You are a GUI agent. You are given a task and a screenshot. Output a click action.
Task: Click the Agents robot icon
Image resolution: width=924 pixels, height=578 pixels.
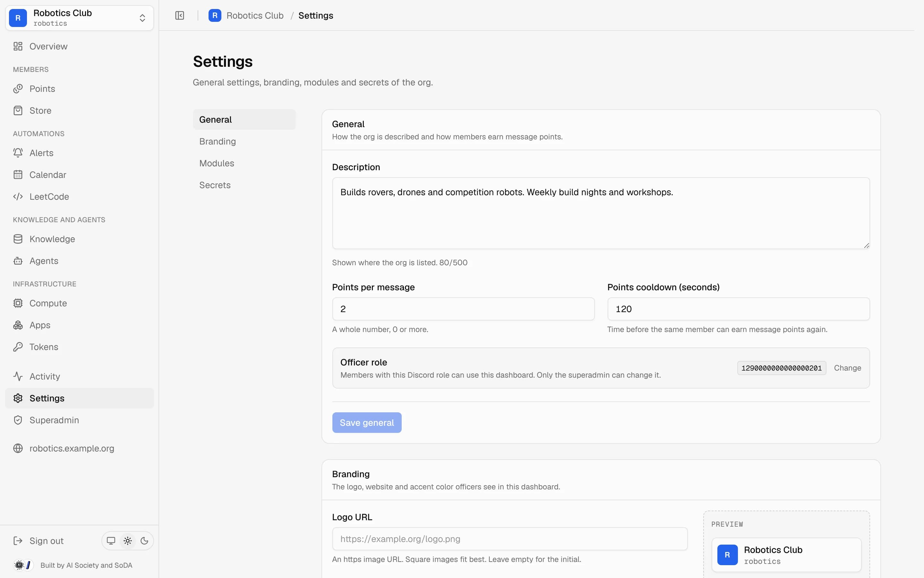pos(18,261)
